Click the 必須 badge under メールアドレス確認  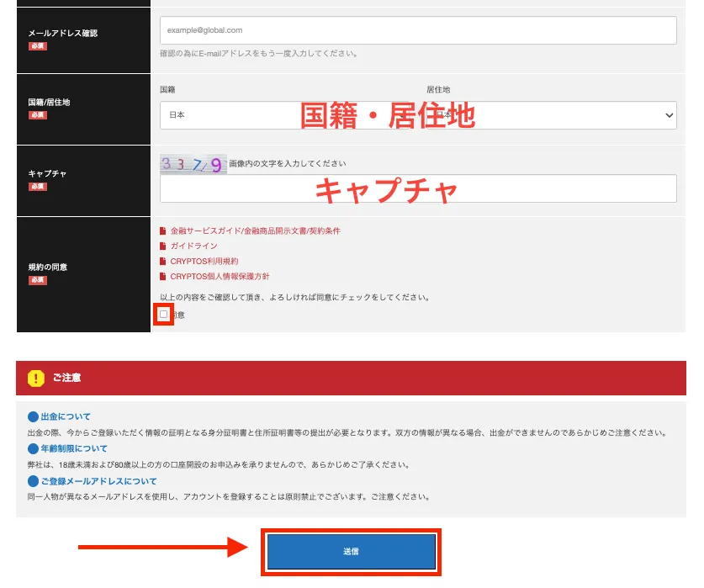click(37, 47)
